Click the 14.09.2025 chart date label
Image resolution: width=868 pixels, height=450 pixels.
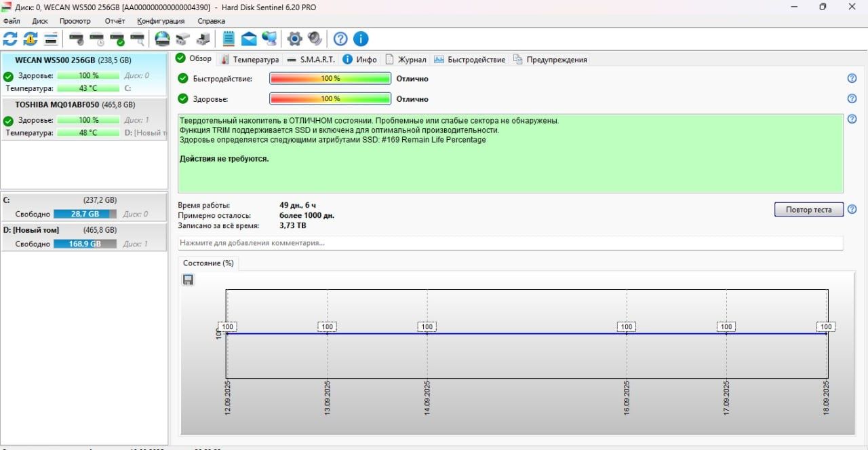tap(427, 397)
